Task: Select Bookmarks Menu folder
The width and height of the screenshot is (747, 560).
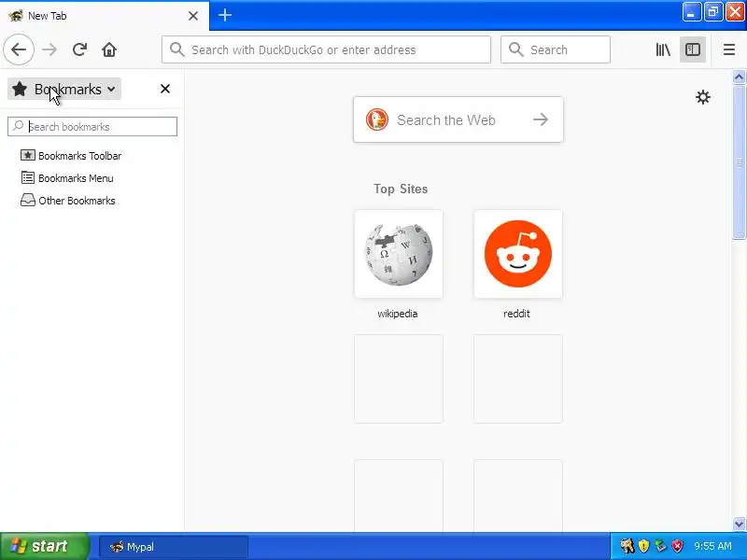Action: click(67, 178)
